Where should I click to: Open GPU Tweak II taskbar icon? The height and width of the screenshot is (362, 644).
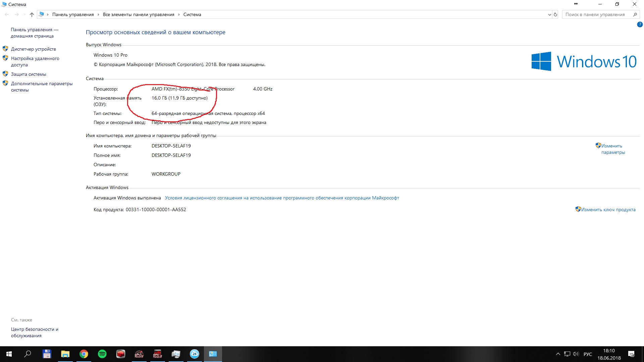[x=139, y=354]
